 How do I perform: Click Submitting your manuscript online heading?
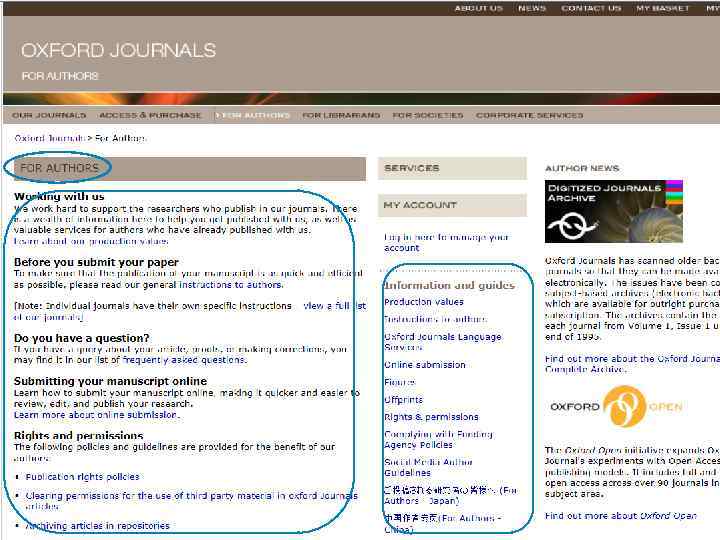[111, 381]
